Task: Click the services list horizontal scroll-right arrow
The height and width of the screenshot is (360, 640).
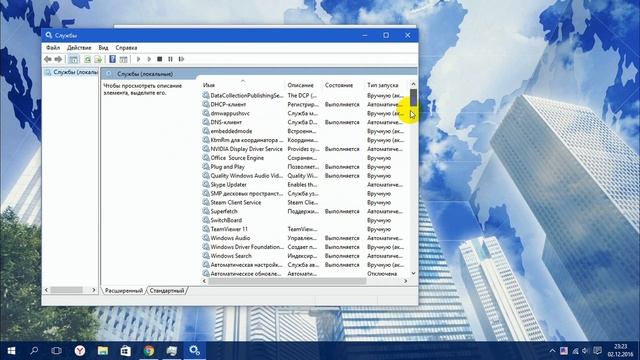Action: click(x=405, y=281)
